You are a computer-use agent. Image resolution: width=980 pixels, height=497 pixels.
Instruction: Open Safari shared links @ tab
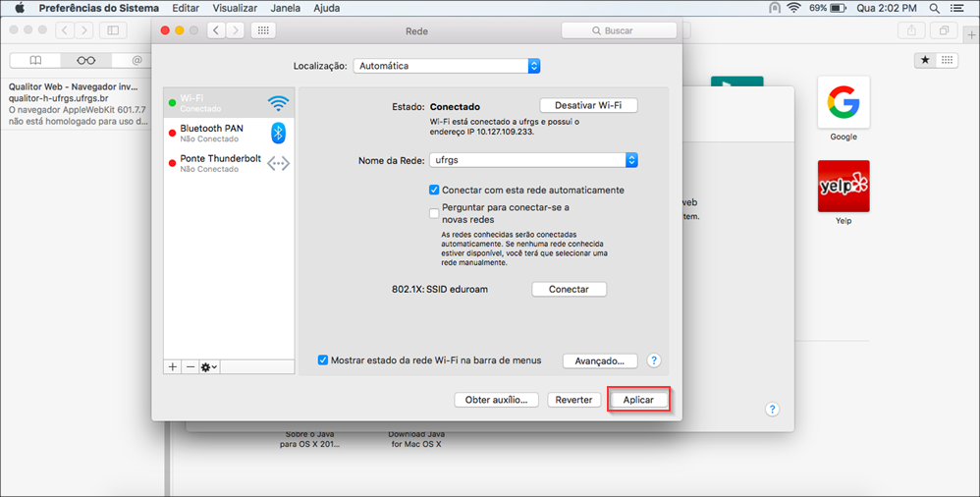pyautogui.click(x=136, y=61)
